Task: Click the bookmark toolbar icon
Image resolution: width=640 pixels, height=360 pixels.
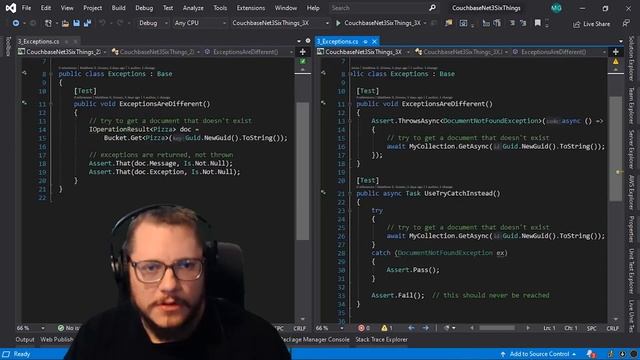Action: point(538,23)
